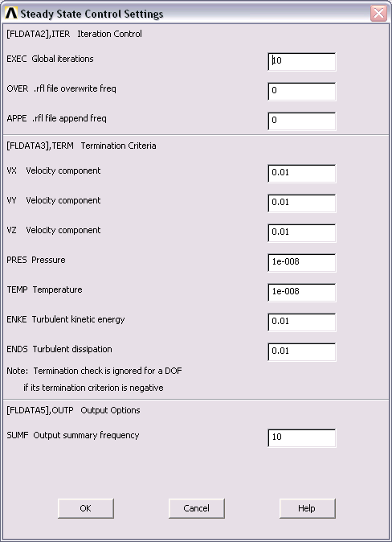Image resolution: width=392 pixels, height=542 pixels.
Task: Focus the TEMP Temperature input field
Action: (301, 293)
